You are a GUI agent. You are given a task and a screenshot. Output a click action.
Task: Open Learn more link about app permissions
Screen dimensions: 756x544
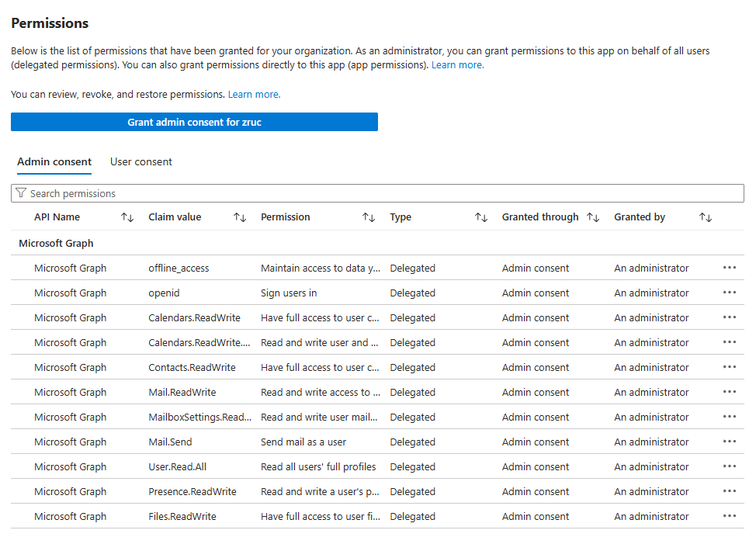pyautogui.click(x=457, y=65)
